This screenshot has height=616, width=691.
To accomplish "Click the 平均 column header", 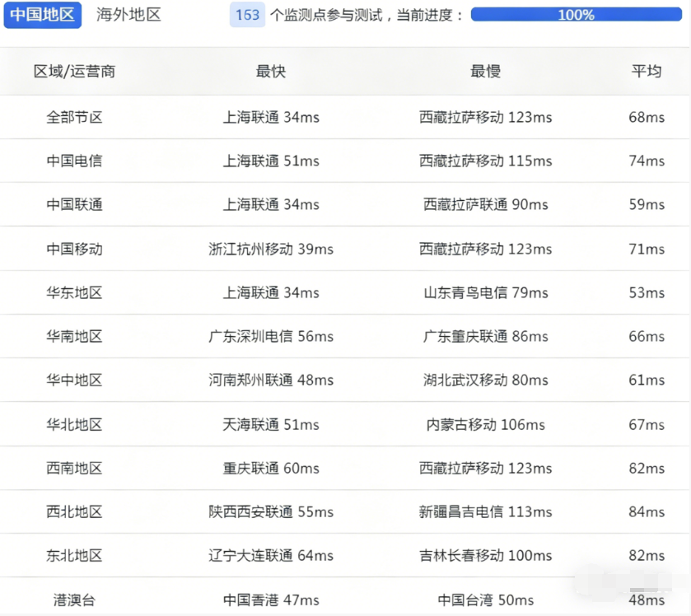I will pyautogui.click(x=646, y=72).
